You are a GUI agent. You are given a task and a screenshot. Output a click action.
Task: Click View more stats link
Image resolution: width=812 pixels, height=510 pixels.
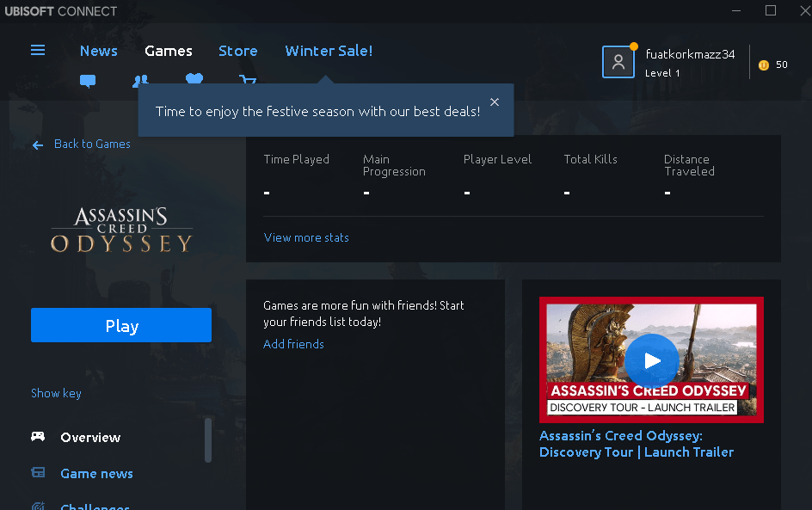306,237
